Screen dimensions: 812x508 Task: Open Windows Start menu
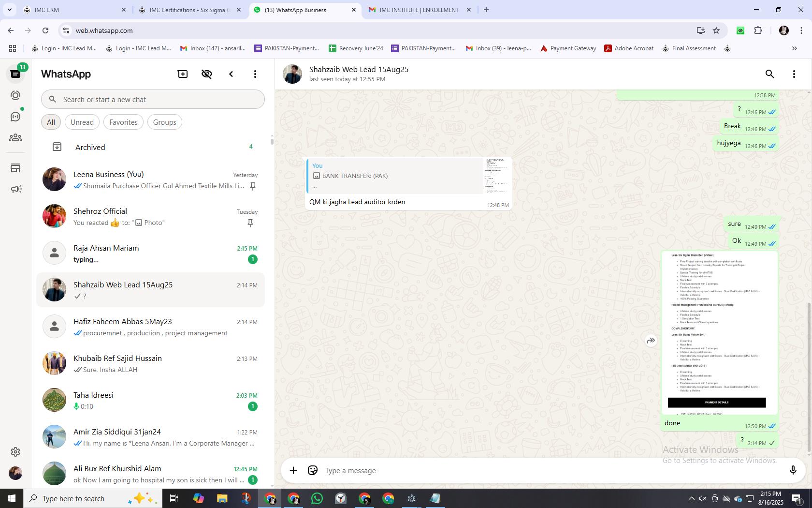point(12,498)
